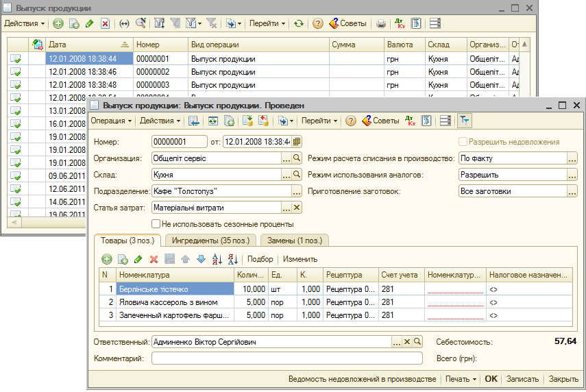Image resolution: width=586 pixels, height=392 pixels.
Task: Click help question icon in list window
Action: [x=317, y=23]
